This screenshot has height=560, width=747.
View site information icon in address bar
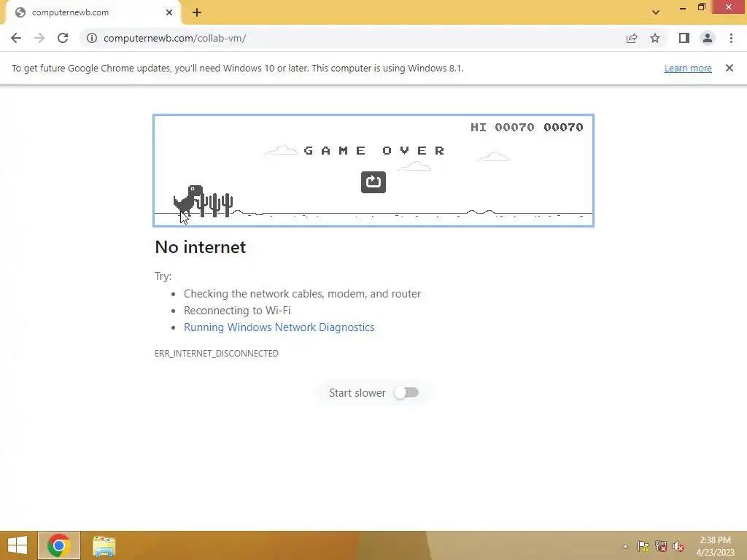tap(92, 38)
